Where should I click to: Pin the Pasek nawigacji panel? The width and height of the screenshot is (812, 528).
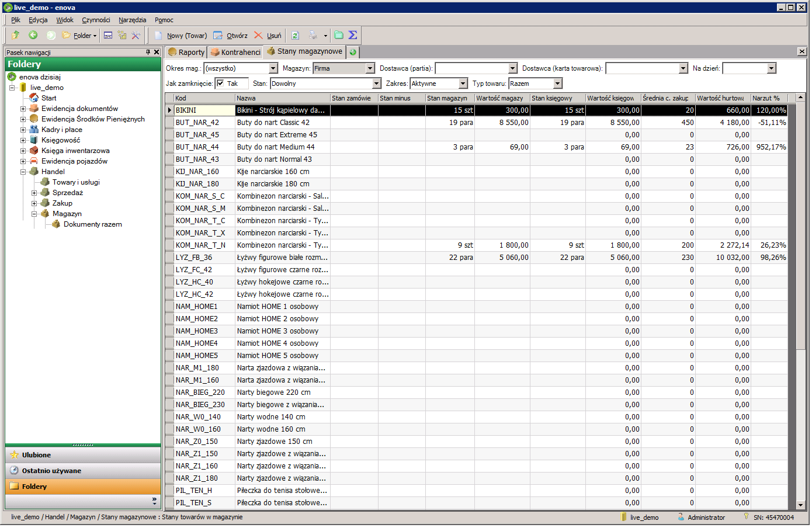pos(148,53)
